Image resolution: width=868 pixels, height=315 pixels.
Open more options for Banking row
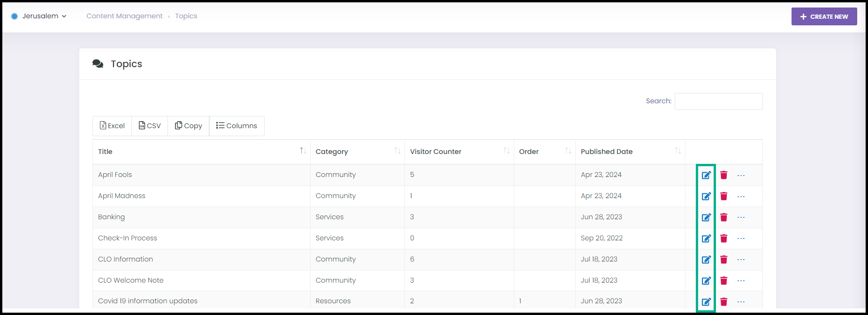tap(741, 217)
